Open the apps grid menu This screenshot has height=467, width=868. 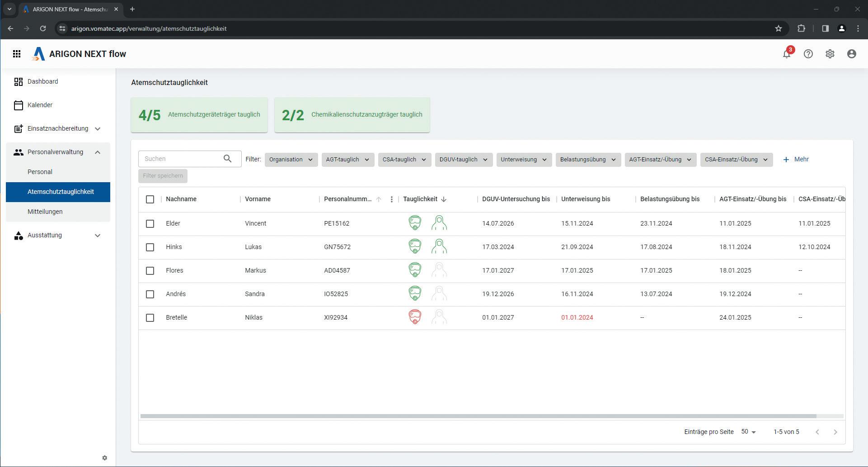coord(17,54)
